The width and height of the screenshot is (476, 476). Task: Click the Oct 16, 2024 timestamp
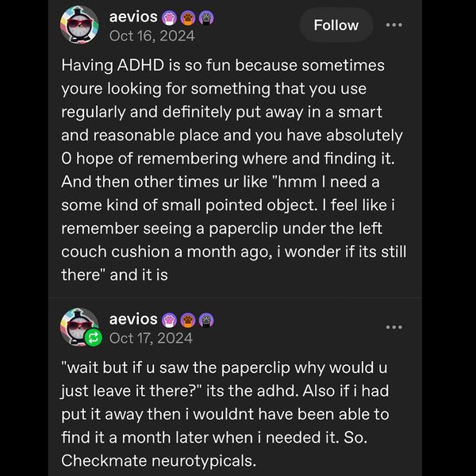pyautogui.click(x=152, y=36)
